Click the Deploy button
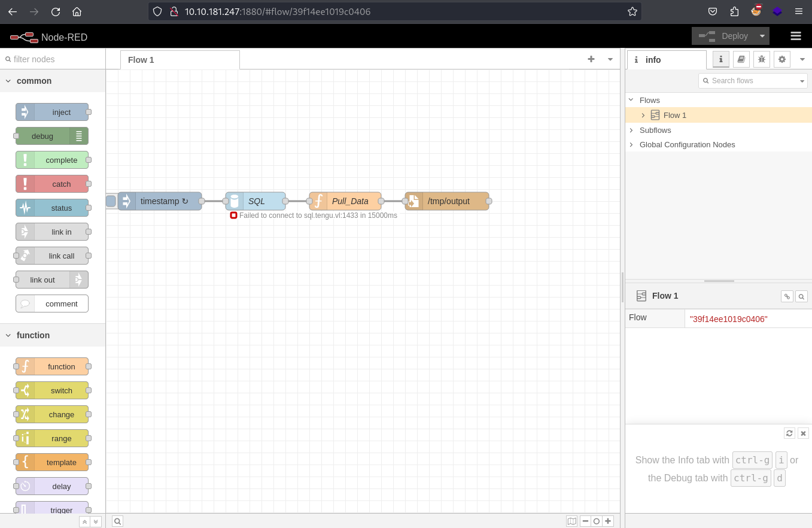This screenshot has width=812, height=528. (723, 36)
